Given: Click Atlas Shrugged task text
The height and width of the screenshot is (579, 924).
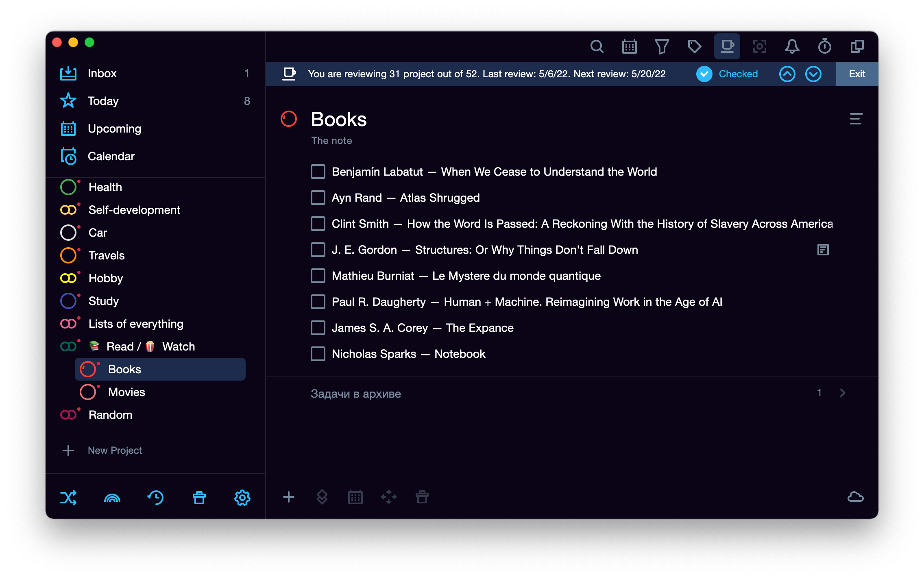Looking at the screenshot, I should click(406, 198).
